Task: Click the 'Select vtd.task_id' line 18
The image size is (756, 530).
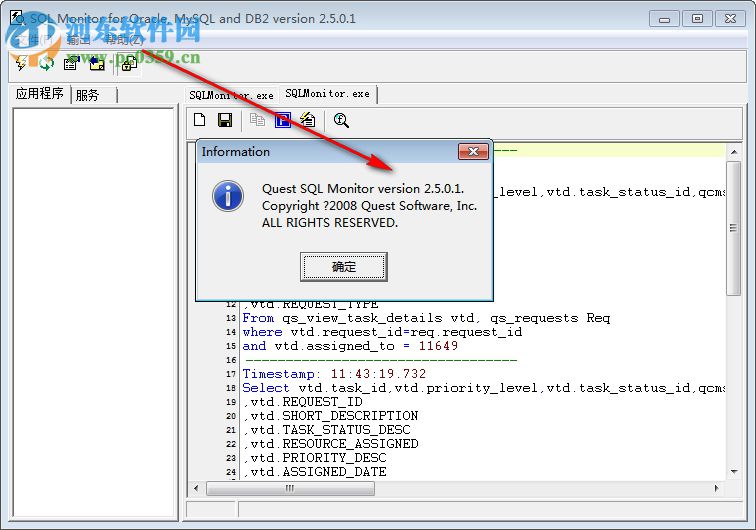Action: click(484, 388)
